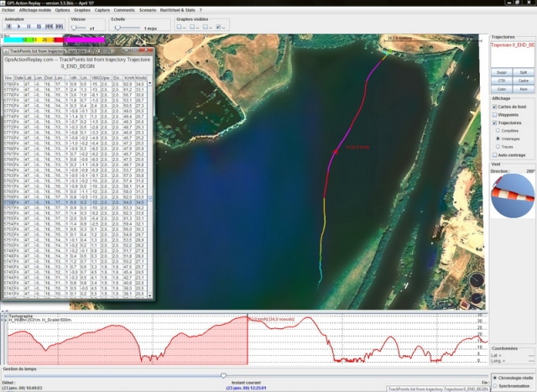
Task: Click the CTR button
Action: (502, 81)
